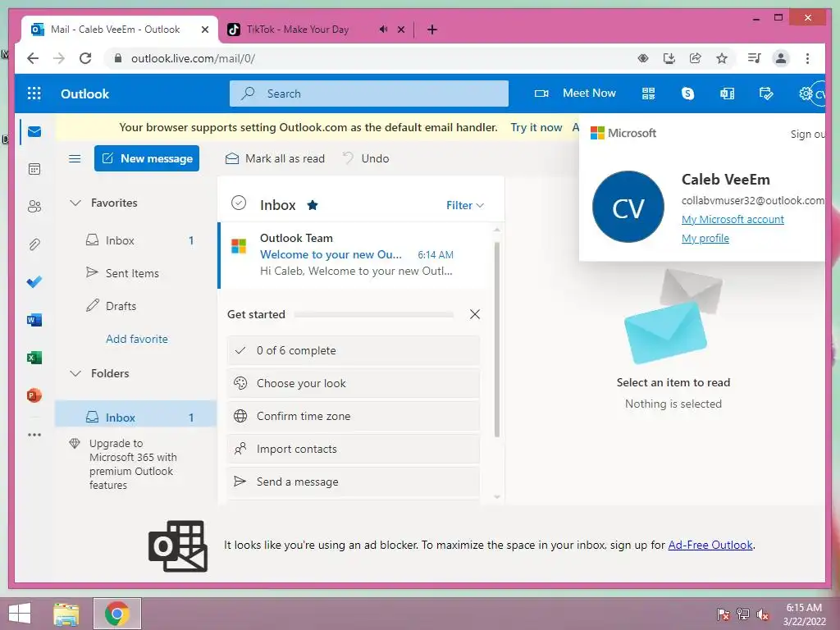Click the Outlook search box
The width and height of the screenshot is (840, 630).
pos(369,94)
